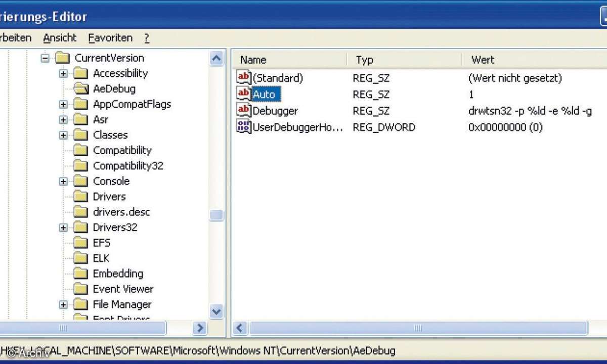Open the Favoriten menu
This screenshot has height=364, width=607.
(110, 37)
